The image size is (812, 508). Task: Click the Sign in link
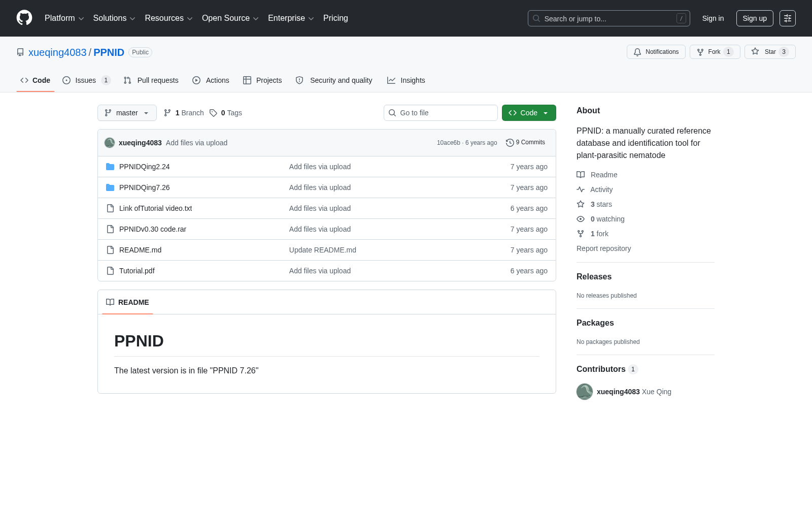713,18
